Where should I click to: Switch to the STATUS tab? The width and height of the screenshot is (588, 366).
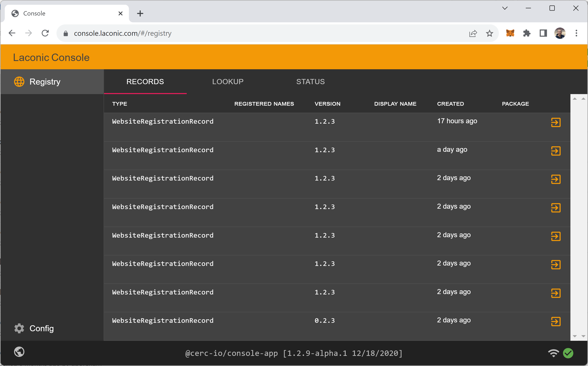point(311,82)
